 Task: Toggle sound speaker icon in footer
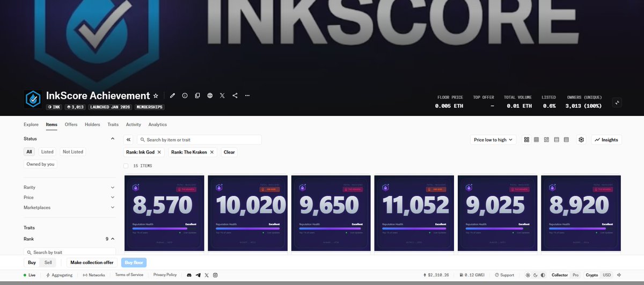click(619, 275)
